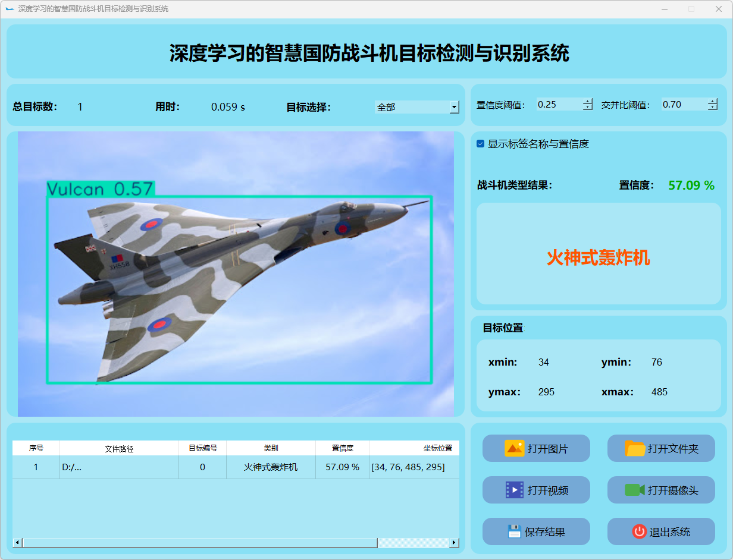Viewport: 733px width, 560px height.
Task: Close the application window
Action: coord(719,9)
